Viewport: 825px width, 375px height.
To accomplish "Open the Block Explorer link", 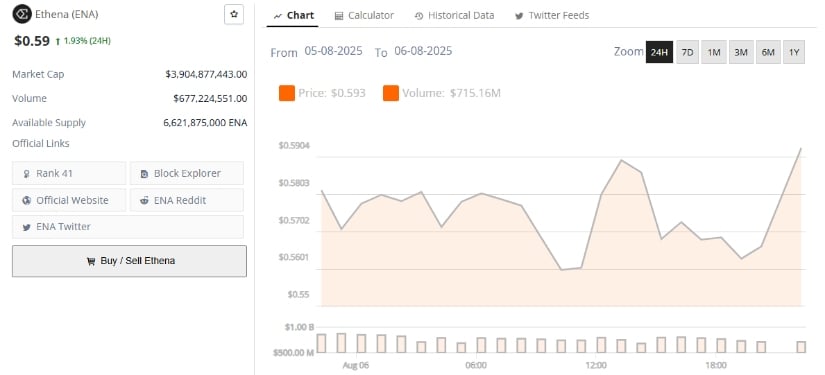I will click(187, 173).
